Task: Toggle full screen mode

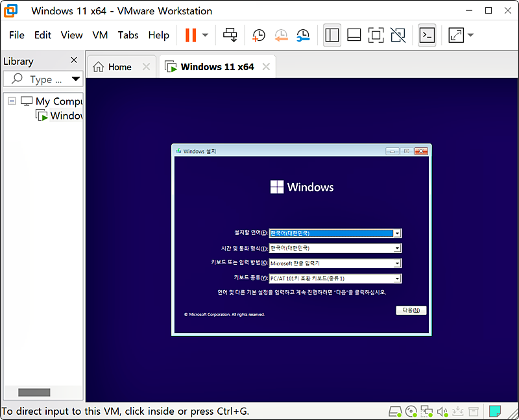Action: click(x=376, y=35)
